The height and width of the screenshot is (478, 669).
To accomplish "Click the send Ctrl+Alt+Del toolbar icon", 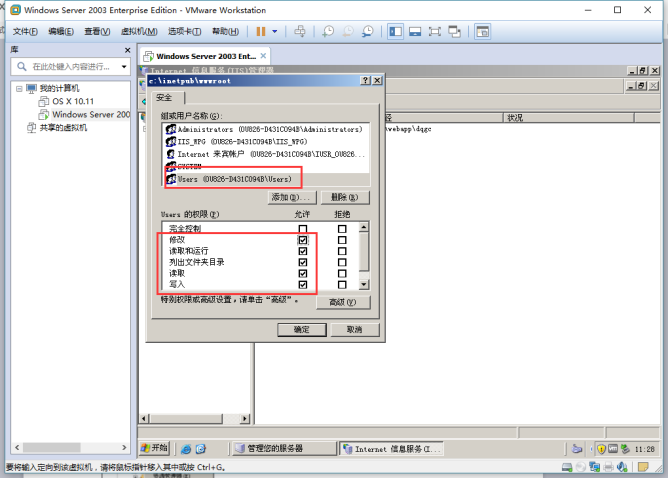I will click(x=301, y=31).
